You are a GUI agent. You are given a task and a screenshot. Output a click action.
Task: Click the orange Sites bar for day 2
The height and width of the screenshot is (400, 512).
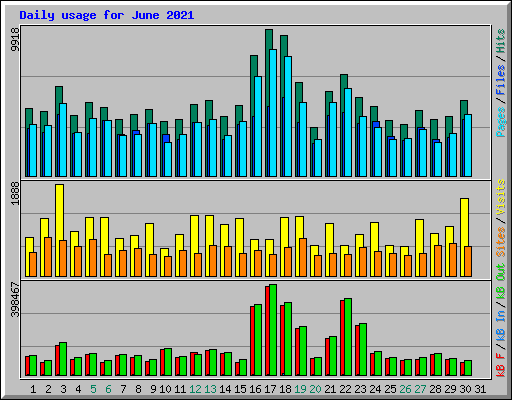(48, 257)
